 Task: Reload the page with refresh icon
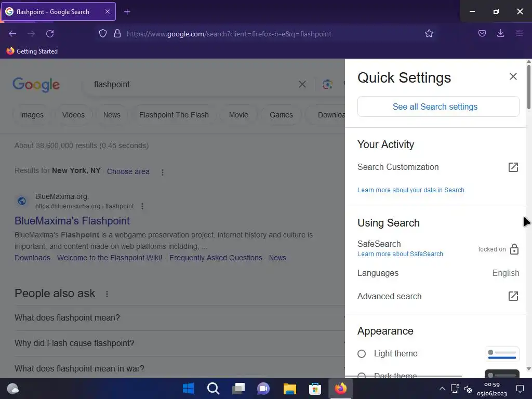coord(50,34)
